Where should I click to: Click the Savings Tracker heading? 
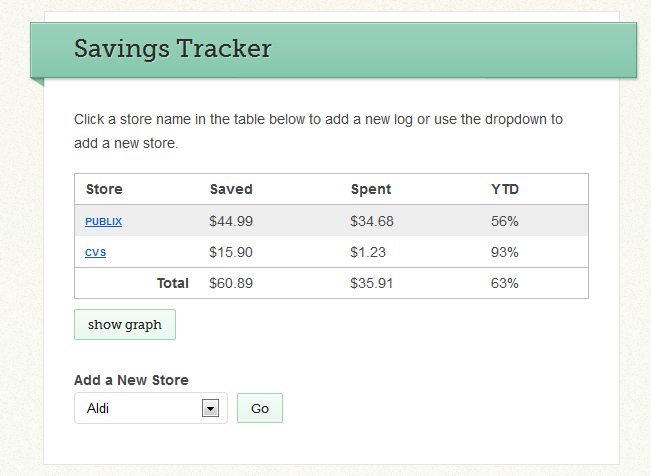(172, 48)
